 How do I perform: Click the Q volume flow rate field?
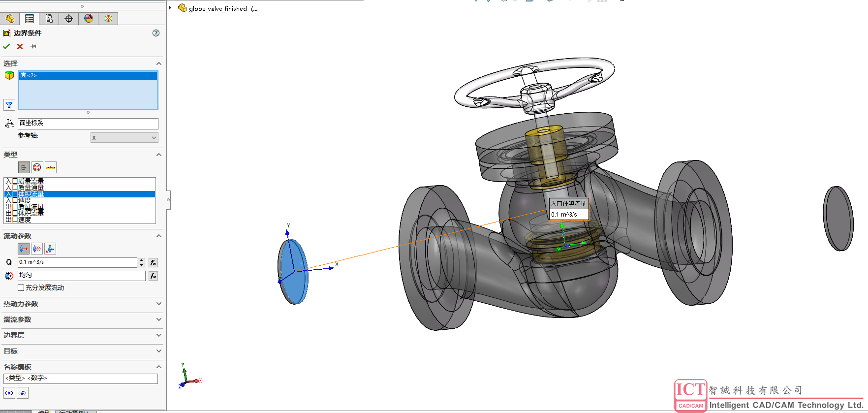click(x=77, y=262)
